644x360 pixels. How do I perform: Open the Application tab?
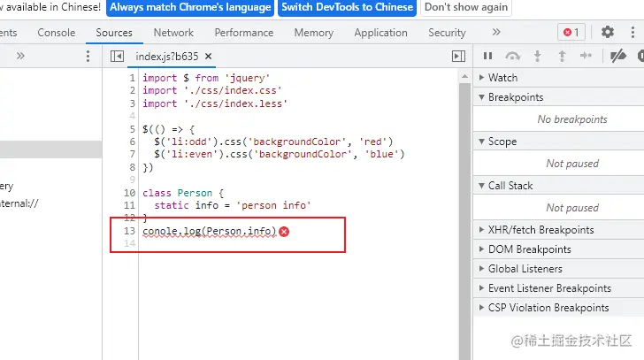(x=380, y=33)
